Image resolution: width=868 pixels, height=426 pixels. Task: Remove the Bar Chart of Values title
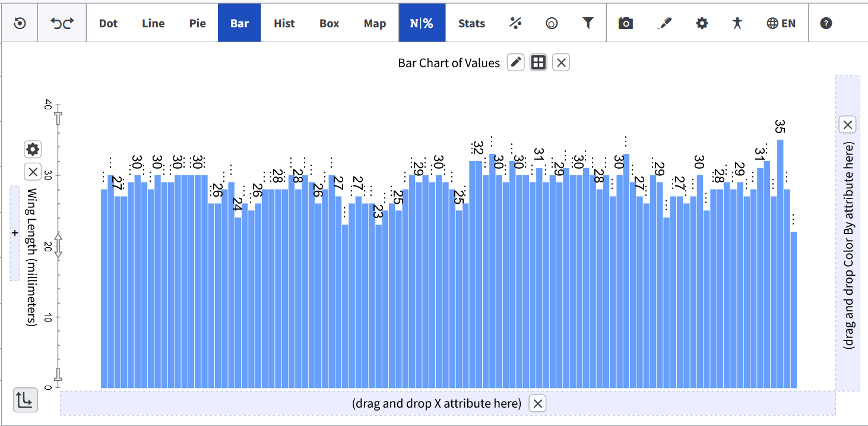click(x=561, y=62)
